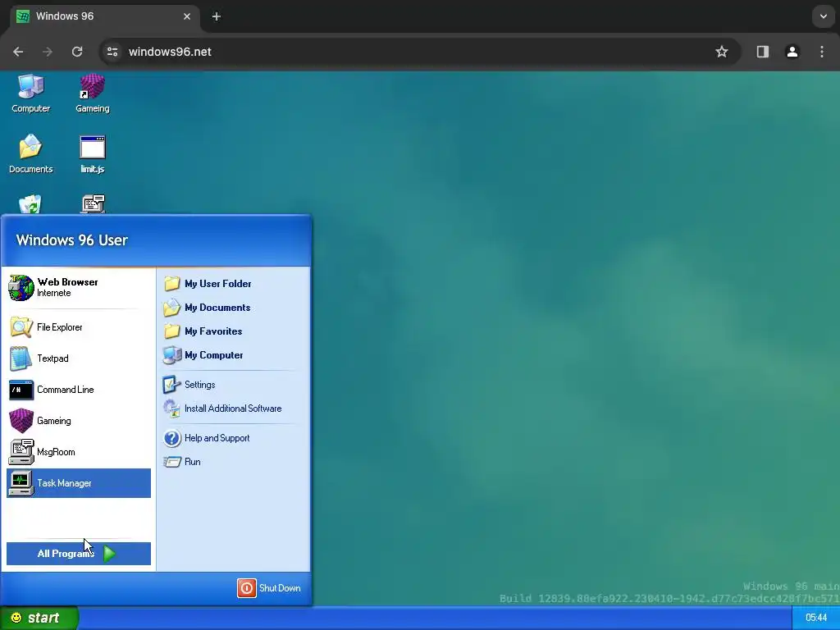This screenshot has height=630, width=840.
Task: Click the My User Folder icon
Action: (172, 283)
